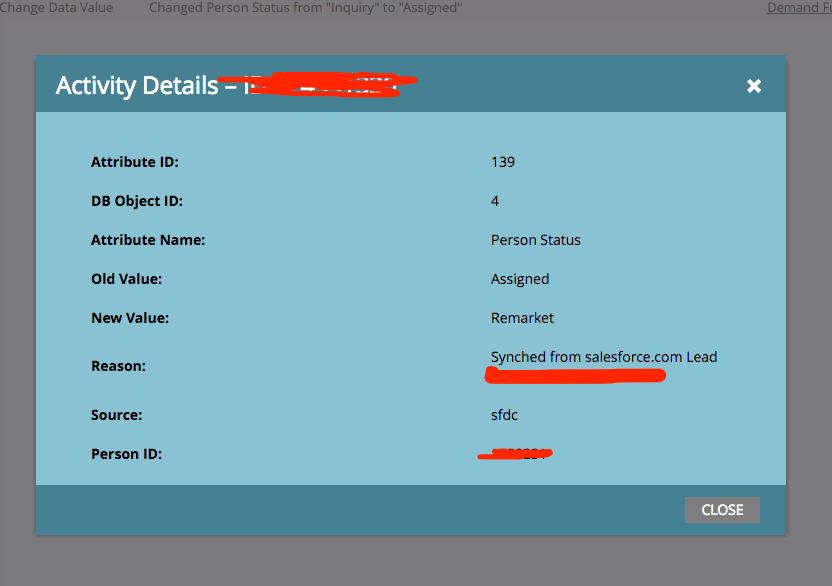Click the Assigned old value text
Viewport: 832px width, 586px height.
coord(520,279)
